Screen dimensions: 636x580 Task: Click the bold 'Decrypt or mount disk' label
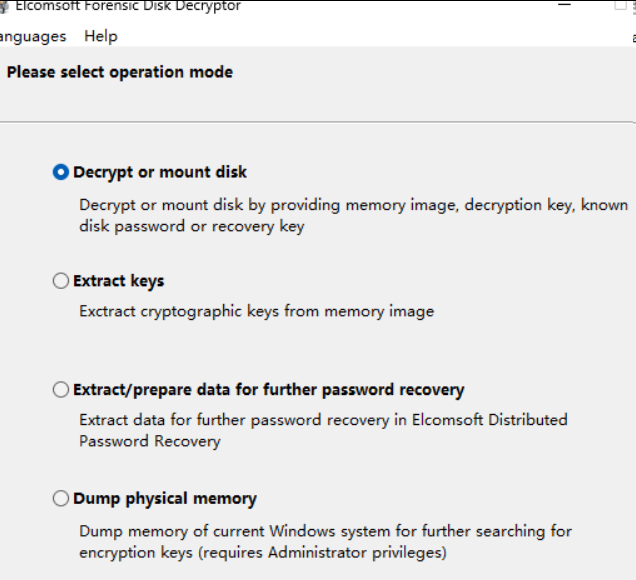pyautogui.click(x=160, y=172)
